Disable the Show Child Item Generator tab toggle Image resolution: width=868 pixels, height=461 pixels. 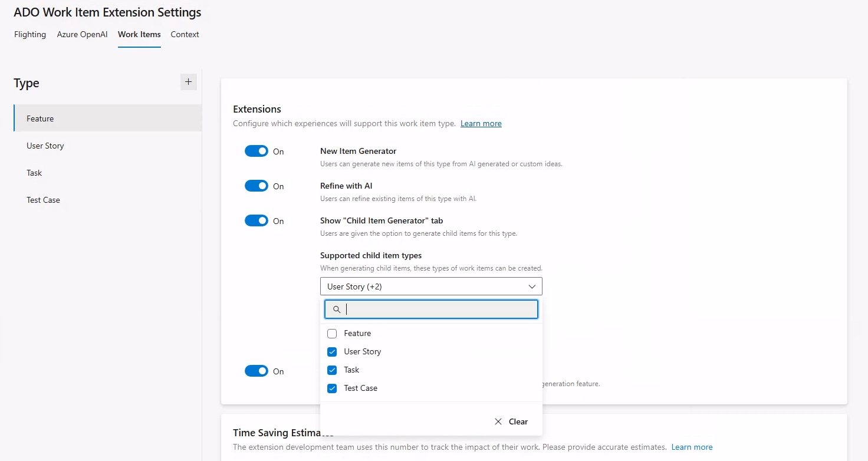257,220
